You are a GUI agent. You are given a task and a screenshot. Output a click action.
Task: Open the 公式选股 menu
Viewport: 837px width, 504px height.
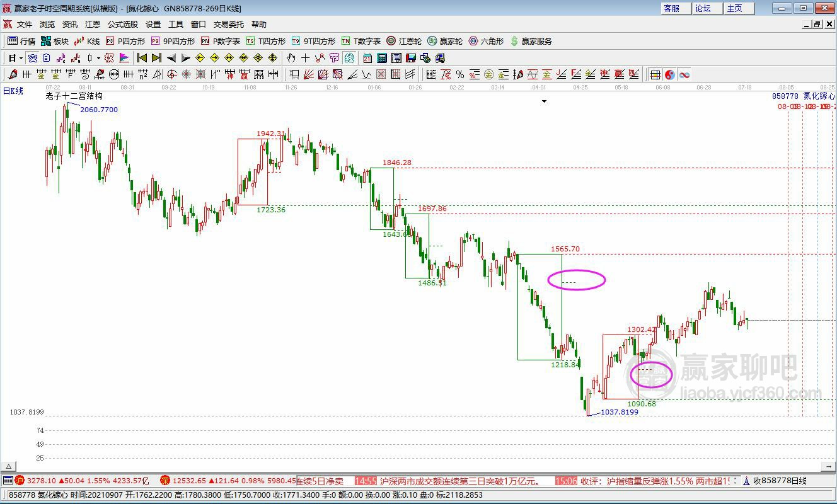tap(123, 25)
